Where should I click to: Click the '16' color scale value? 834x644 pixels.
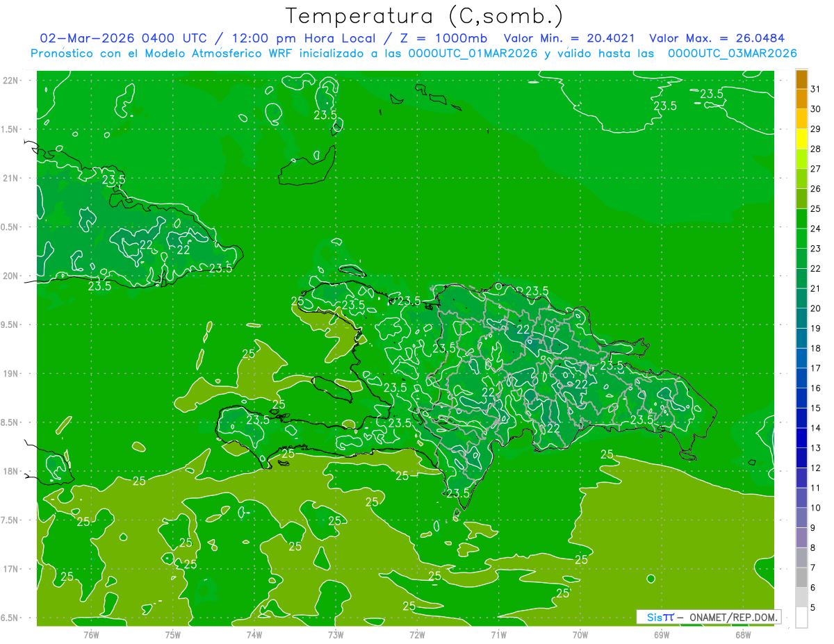tap(816, 388)
